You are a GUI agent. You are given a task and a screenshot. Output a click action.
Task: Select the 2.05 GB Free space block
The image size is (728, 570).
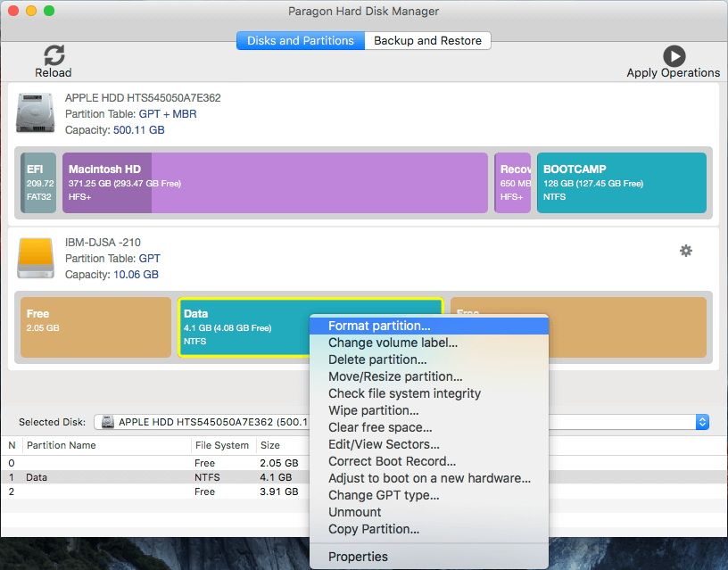click(95, 327)
